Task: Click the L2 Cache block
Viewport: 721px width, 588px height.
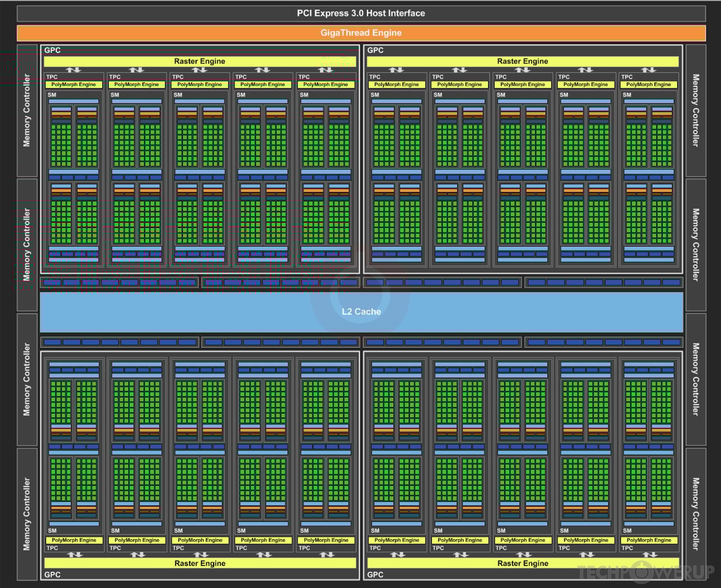Action: 361,312
